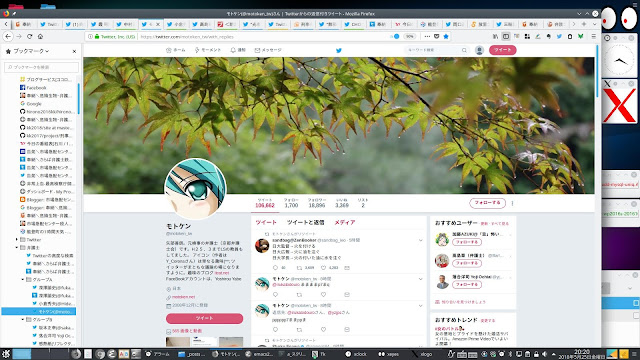This screenshot has width=640, height=360.
Task: Show hidden system tray icons arrow
Action: coord(553,354)
